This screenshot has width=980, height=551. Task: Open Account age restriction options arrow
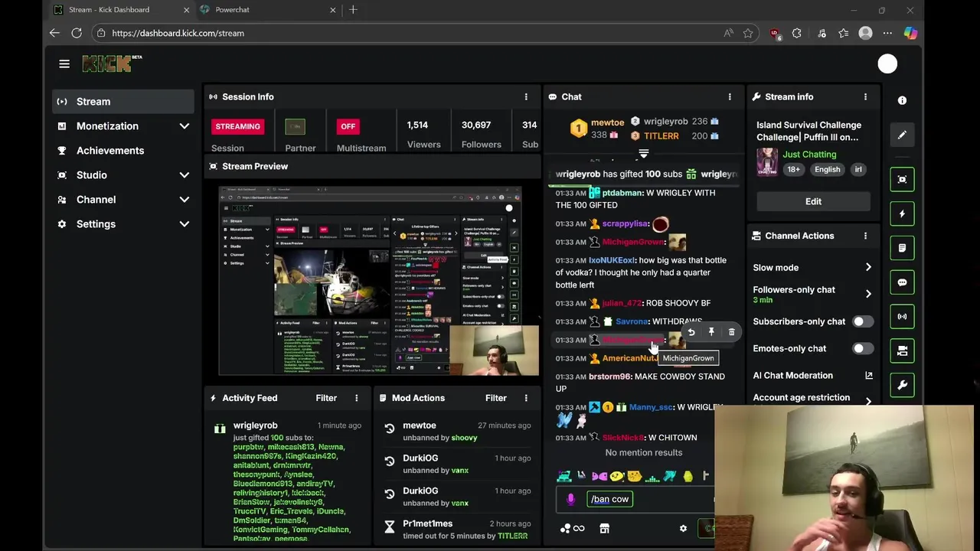[x=868, y=401]
